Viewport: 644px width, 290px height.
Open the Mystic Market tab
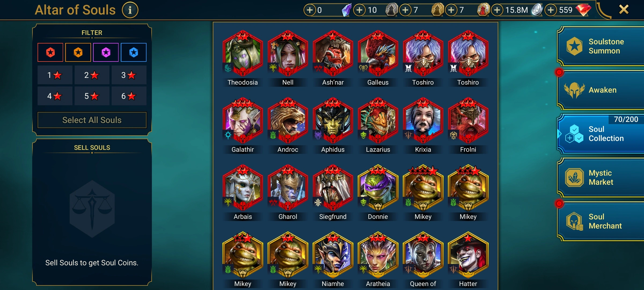pos(601,177)
